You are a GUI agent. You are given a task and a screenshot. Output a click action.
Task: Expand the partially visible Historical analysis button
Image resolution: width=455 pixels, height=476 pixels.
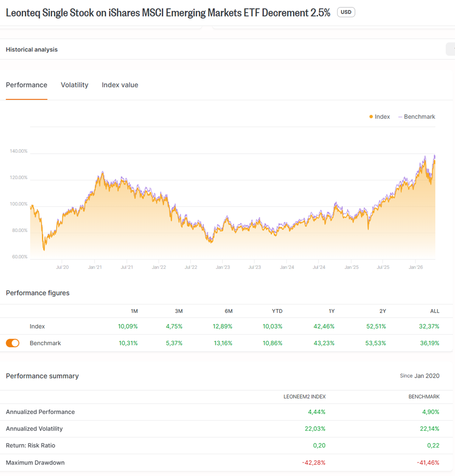point(450,49)
